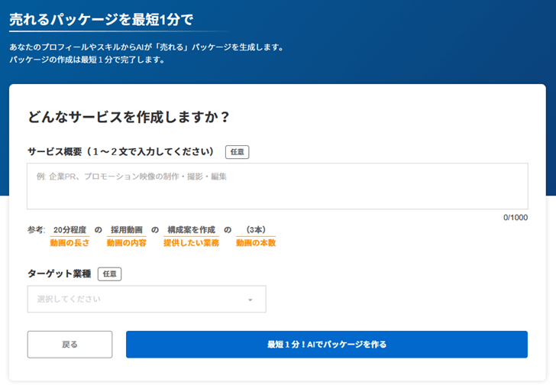Click the dropdown arrow in target industry field

[250, 300]
